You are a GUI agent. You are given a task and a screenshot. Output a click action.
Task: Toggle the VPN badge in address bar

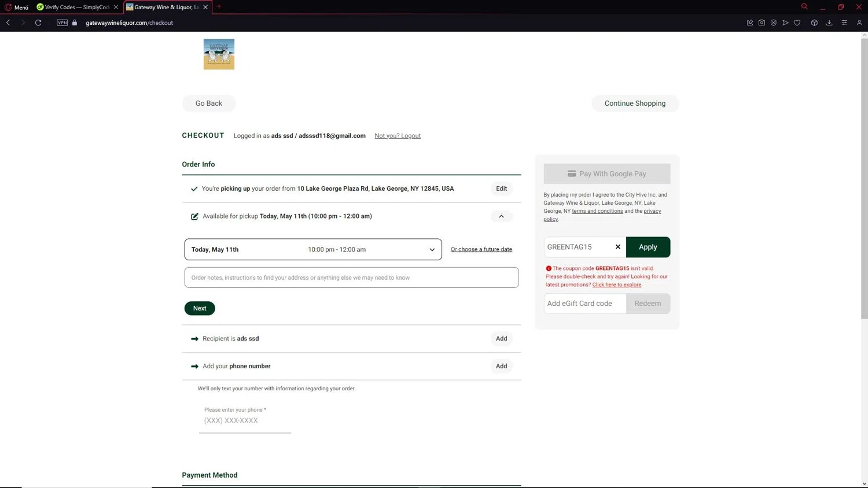(62, 23)
